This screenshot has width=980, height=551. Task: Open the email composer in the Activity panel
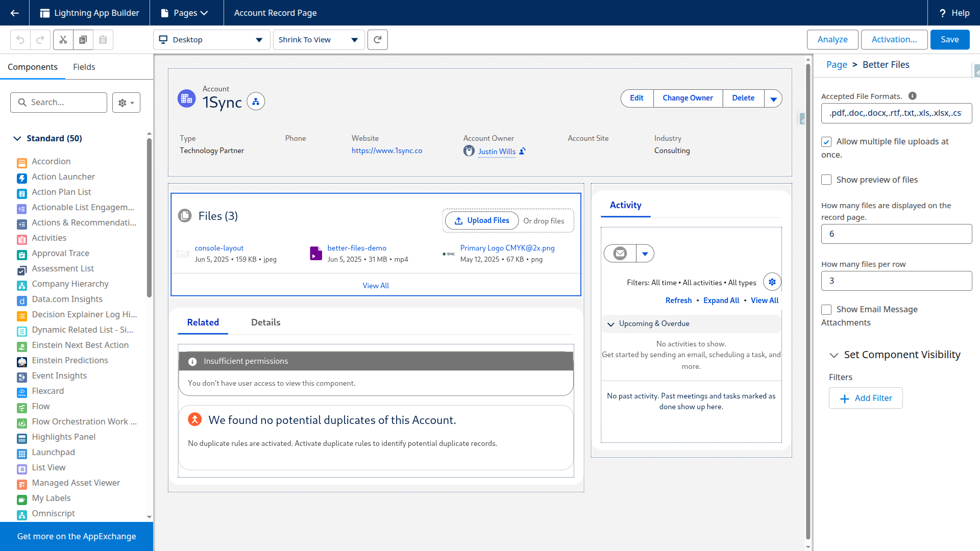pos(619,253)
